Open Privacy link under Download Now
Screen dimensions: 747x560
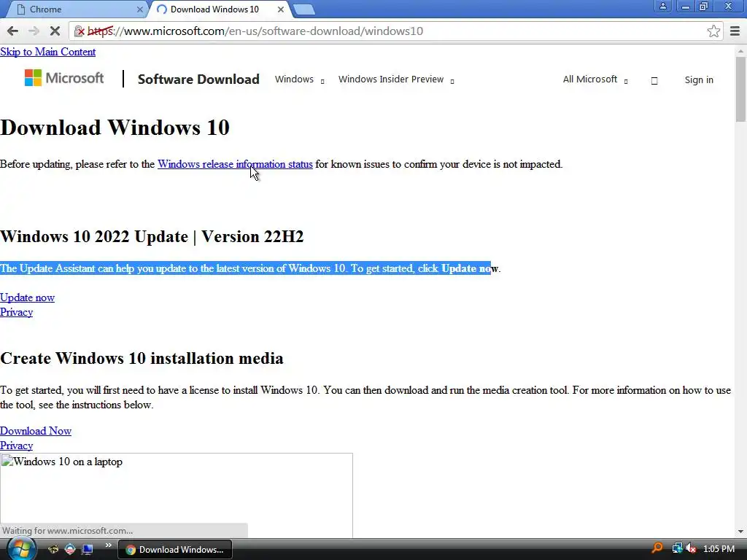(16, 446)
